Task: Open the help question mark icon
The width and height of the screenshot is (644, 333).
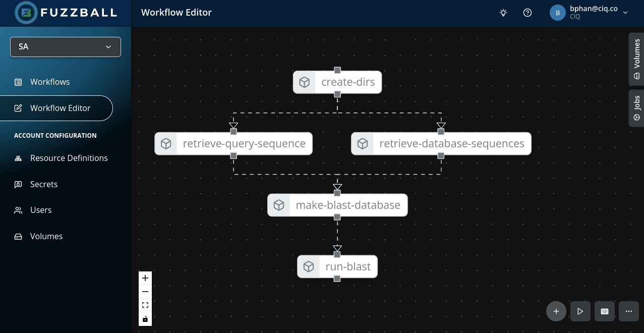Action: pos(528,13)
